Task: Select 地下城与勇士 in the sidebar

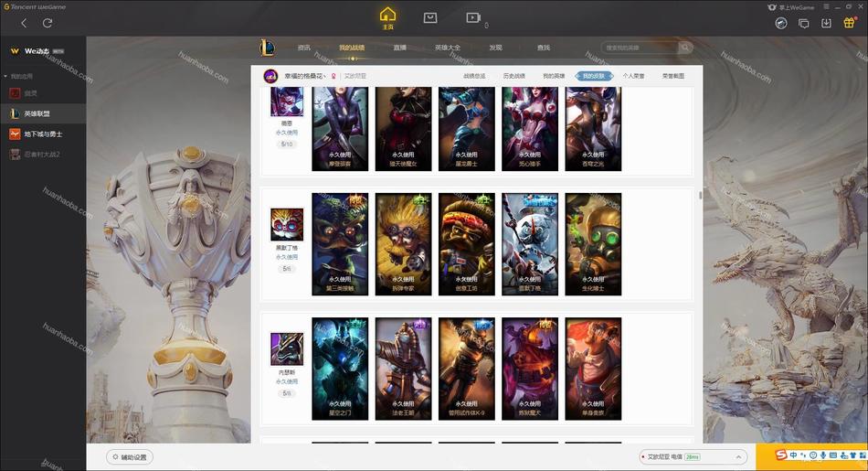Action: click(43, 134)
